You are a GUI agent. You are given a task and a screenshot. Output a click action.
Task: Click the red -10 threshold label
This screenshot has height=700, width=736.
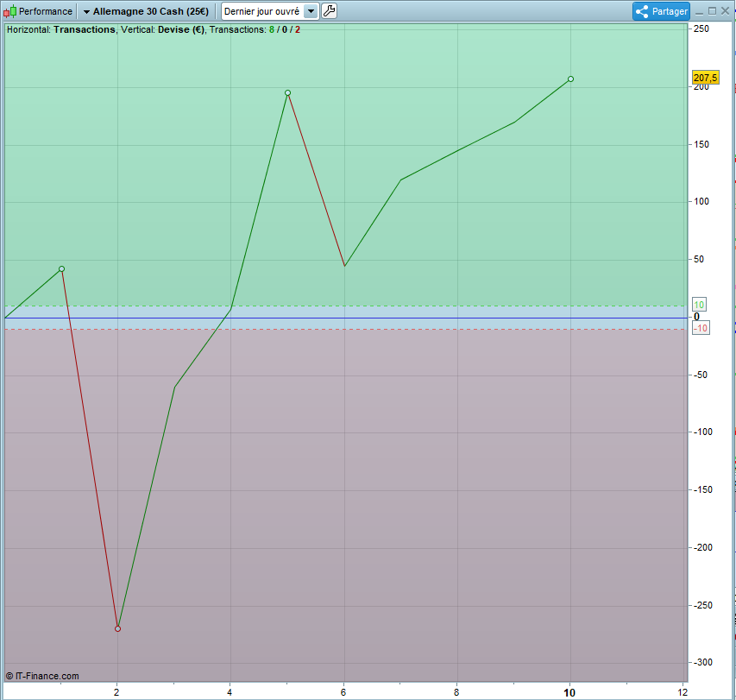[701, 328]
